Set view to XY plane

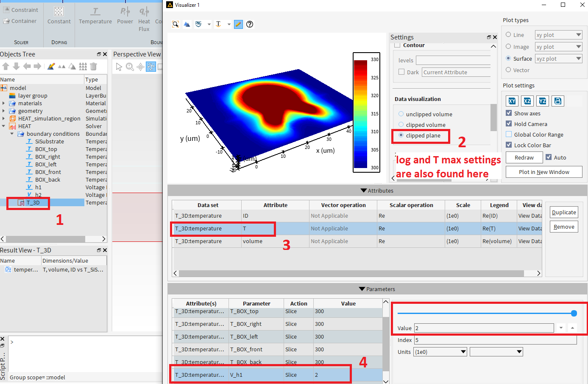(512, 101)
